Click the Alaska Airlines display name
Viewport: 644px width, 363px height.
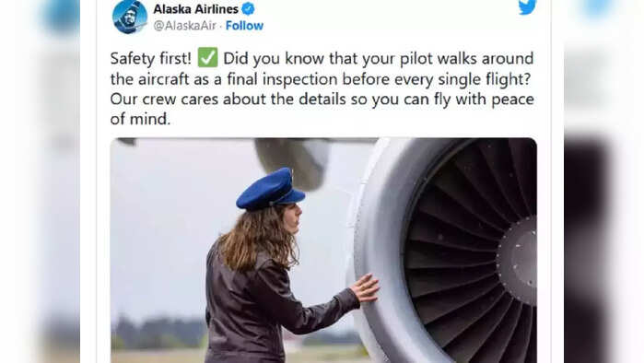[x=196, y=8]
